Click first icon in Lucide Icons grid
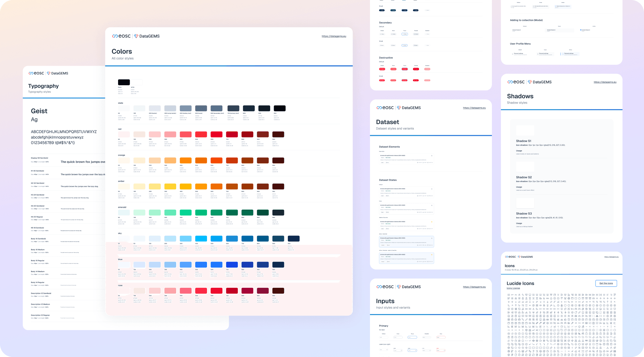 tap(509, 295)
